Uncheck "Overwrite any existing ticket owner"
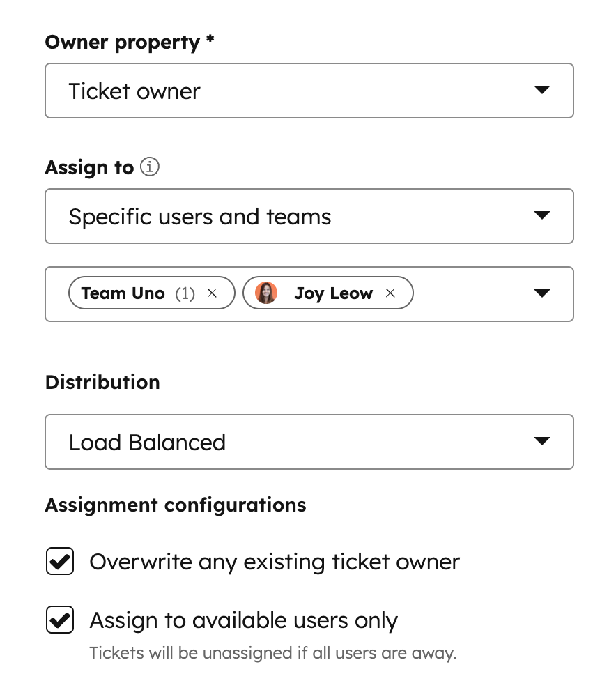This screenshot has width=616, height=690. (59, 562)
